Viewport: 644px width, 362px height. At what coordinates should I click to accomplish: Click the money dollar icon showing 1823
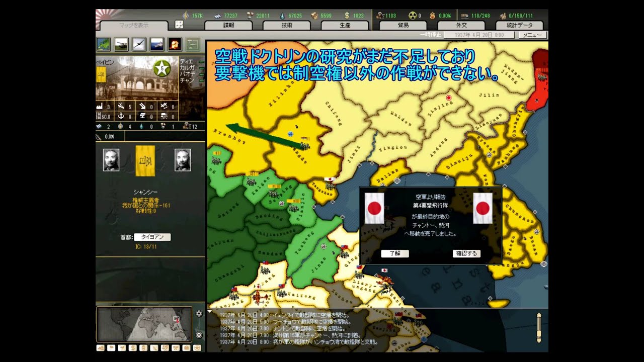(x=347, y=16)
